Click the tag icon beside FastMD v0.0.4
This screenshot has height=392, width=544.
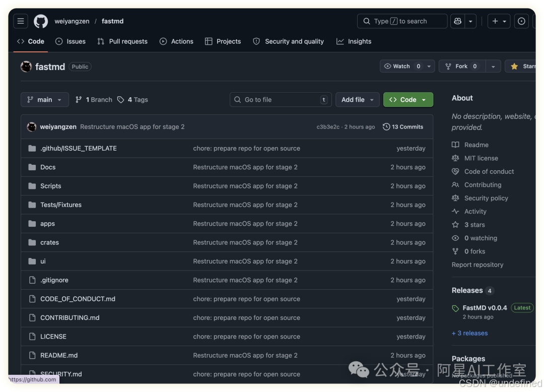pyautogui.click(x=455, y=308)
